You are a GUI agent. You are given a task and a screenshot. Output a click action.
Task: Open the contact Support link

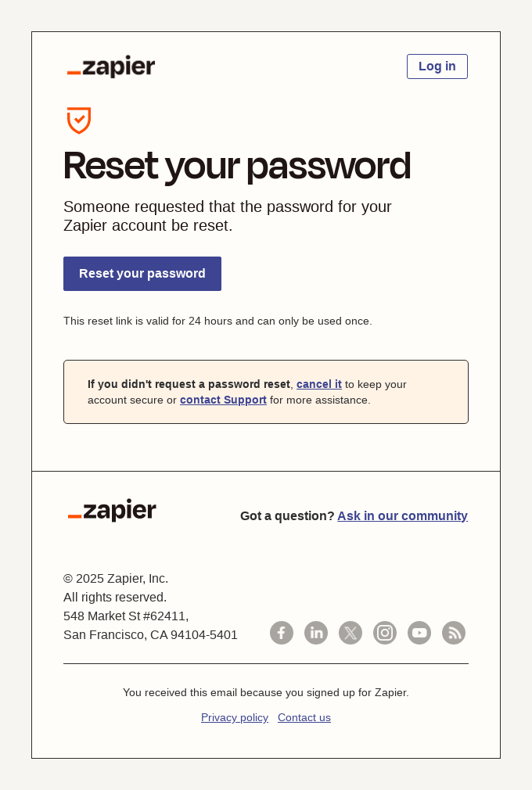click(223, 400)
